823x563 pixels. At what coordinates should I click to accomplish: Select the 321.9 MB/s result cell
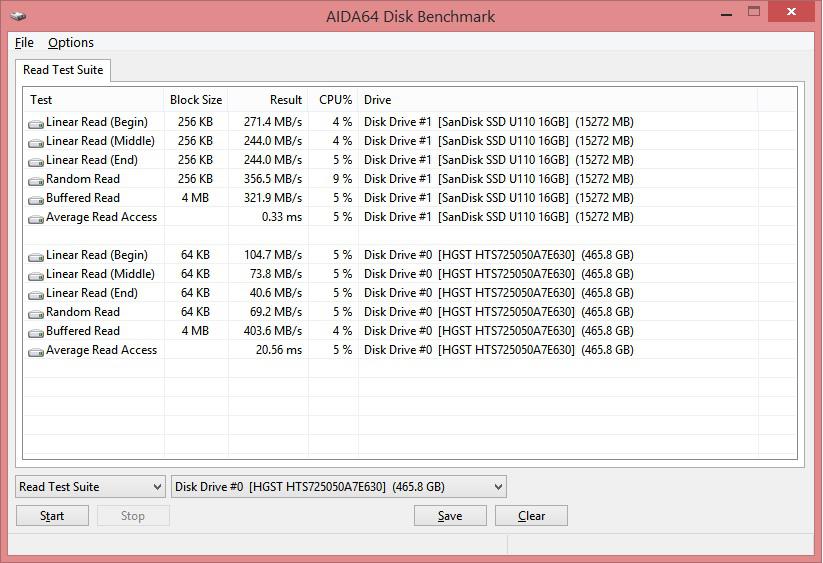273,198
